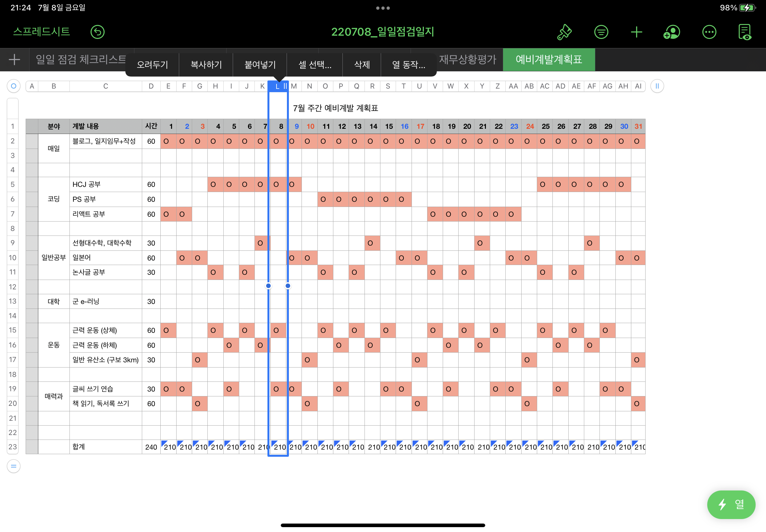Screen dimensions: 766x532
Task: Tap the add-row handle below the table
Action: click(14, 466)
